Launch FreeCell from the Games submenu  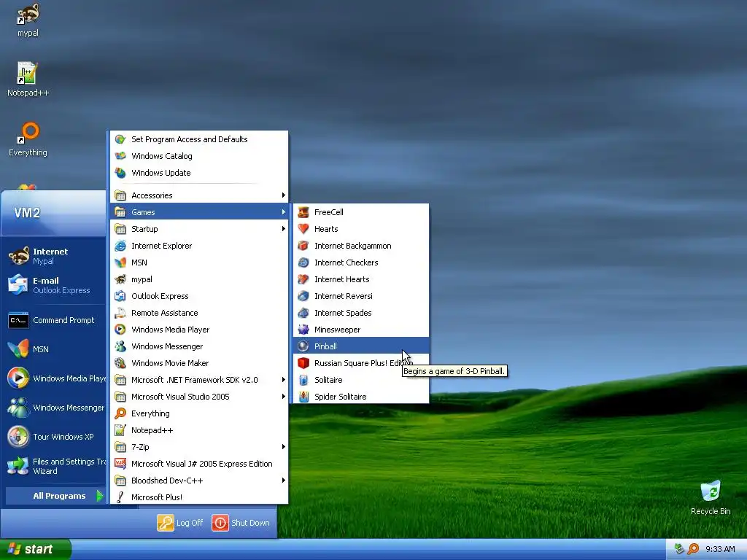coord(361,212)
